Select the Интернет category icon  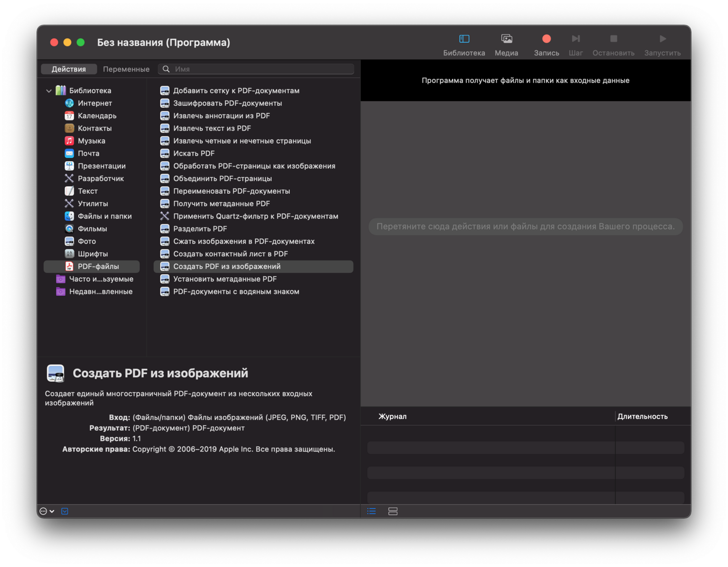[x=69, y=103]
